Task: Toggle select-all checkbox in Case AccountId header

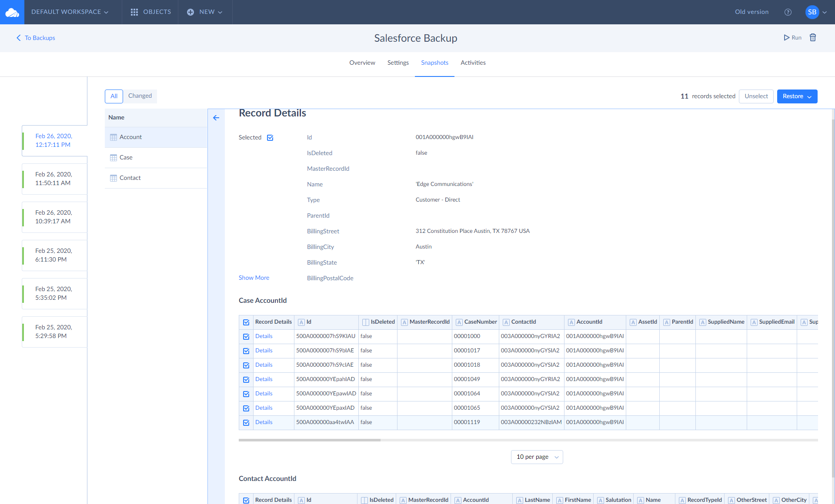Action: pyautogui.click(x=246, y=322)
